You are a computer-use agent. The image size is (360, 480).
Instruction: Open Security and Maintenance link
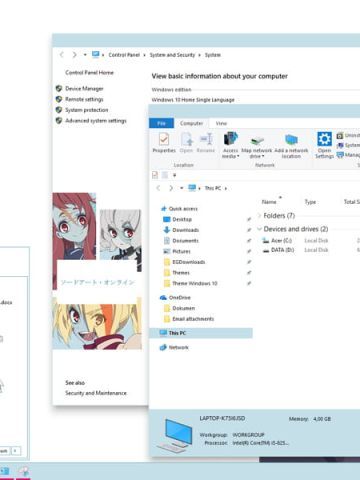tap(96, 393)
